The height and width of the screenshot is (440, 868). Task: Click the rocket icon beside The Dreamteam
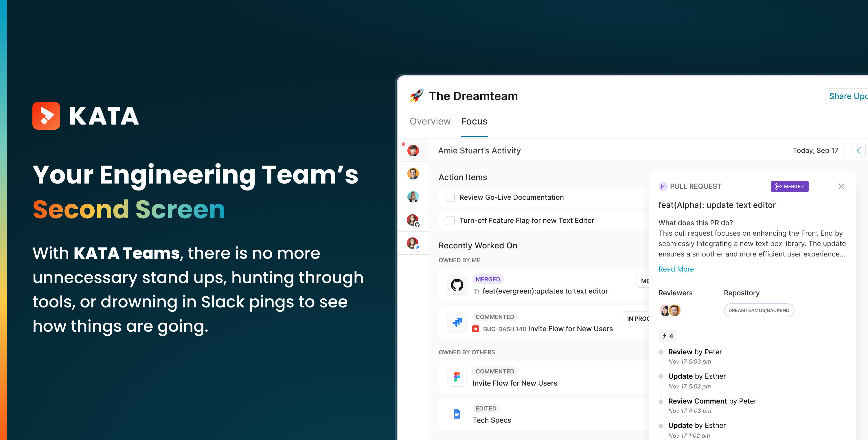point(416,96)
